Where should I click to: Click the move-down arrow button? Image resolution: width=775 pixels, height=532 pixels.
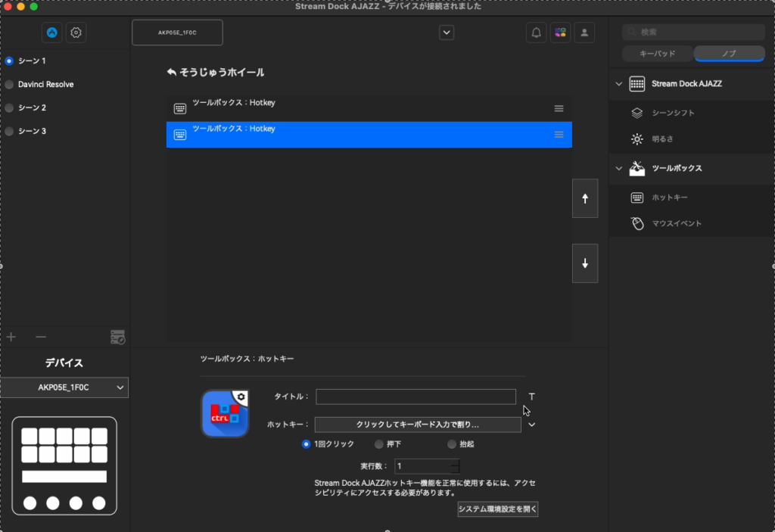[x=585, y=263]
